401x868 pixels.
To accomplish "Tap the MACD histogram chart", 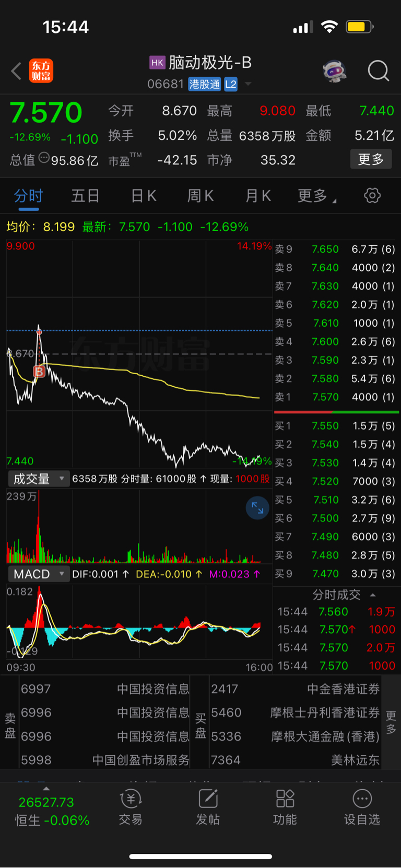I will (139, 622).
